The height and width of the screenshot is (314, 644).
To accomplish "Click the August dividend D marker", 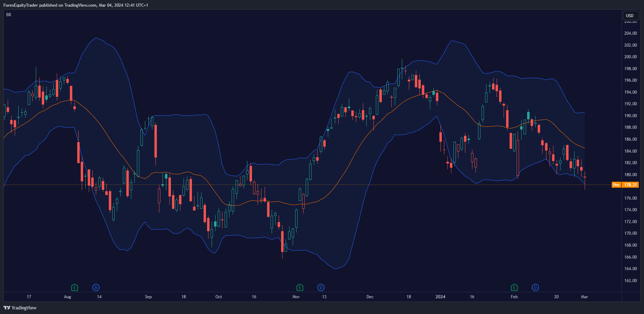I will point(96,288).
